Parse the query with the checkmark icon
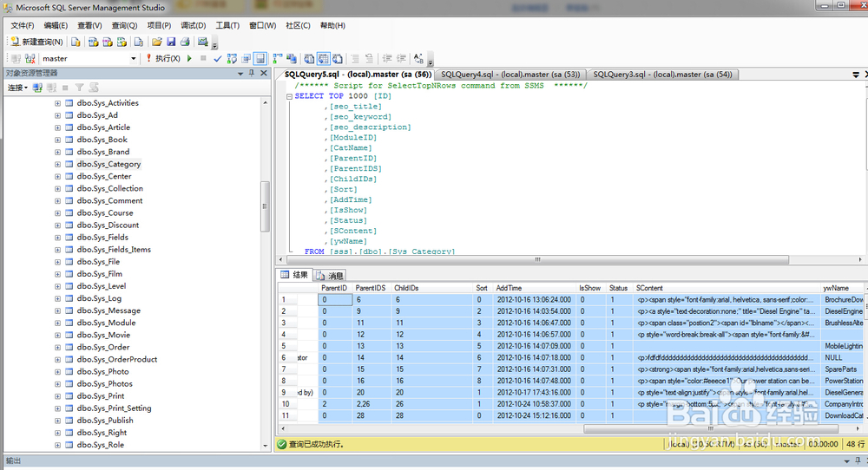Image resolution: width=868 pixels, height=470 pixels. coord(218,58)
